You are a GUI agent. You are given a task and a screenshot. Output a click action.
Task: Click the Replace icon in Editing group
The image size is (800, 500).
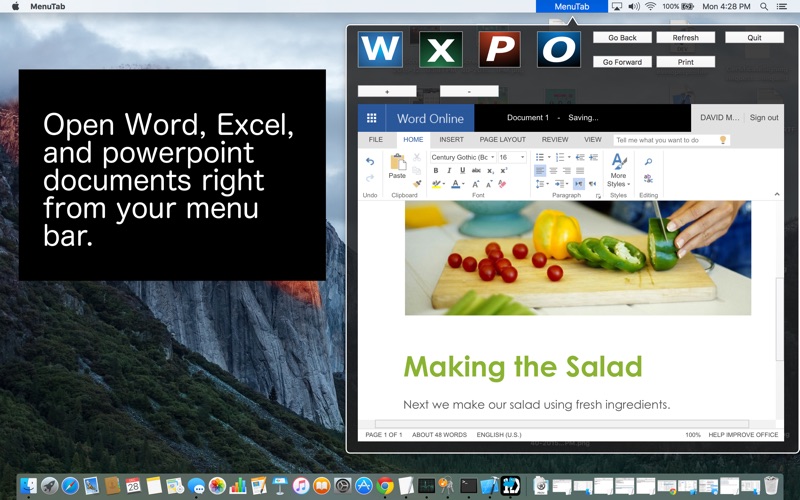648,178
